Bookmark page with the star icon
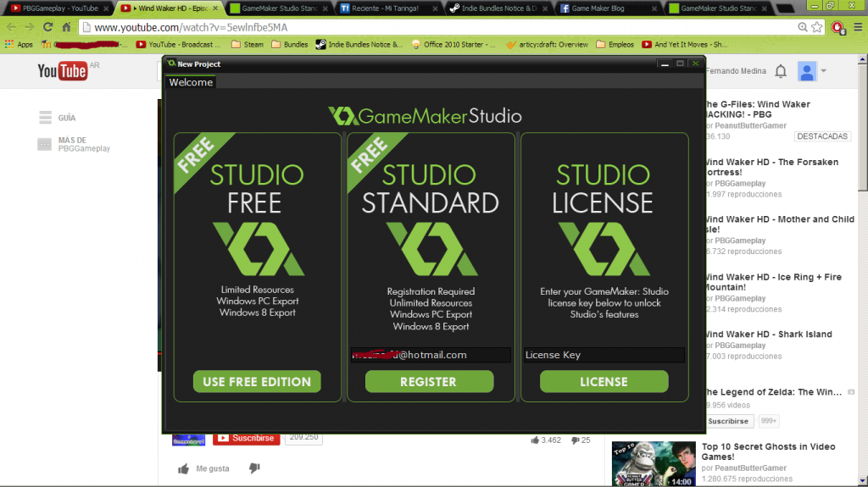Viewport: 868px width, 487px height. coord(817,27)
